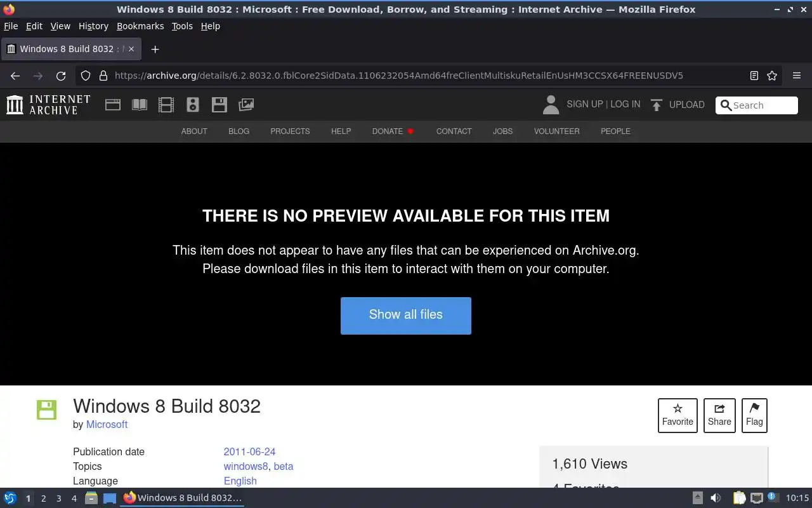Click the 10:15 taskbar clock
The image size is (812, 508).
click(x=797, y=498)
